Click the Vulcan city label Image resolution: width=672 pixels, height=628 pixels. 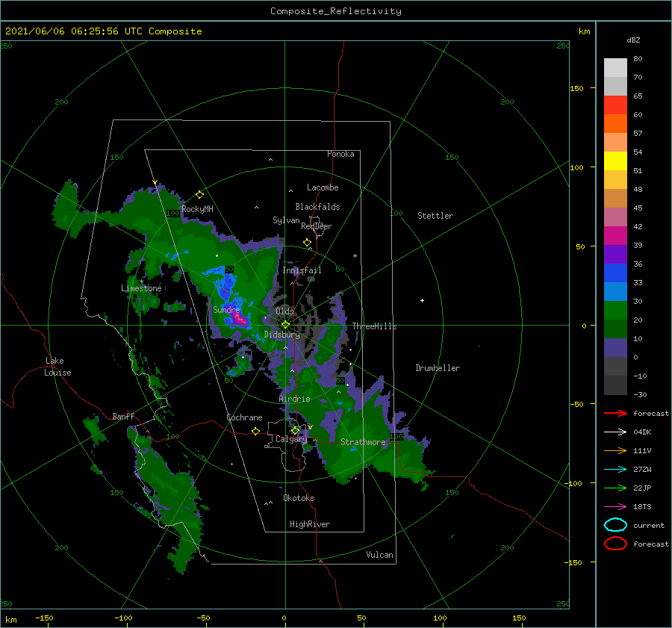pyautogui.click(x=380, y=555)
